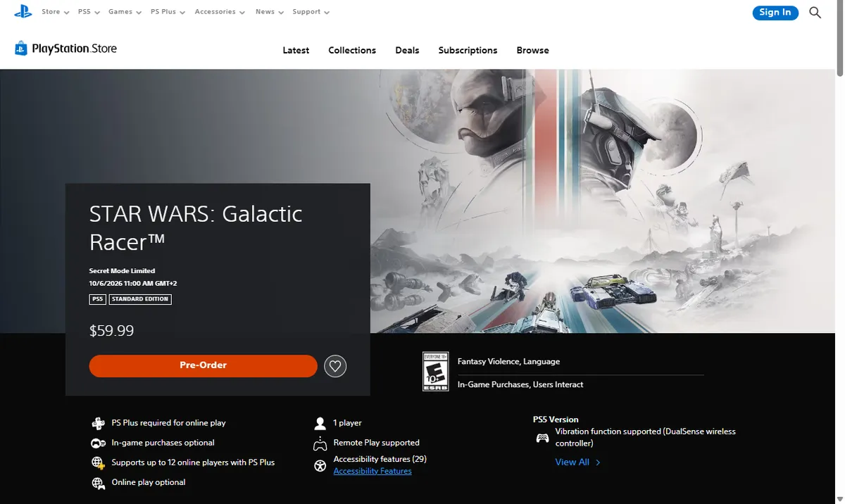Click the 12 online players globe icon
Image resolution: width=845 pixels, height=504 pixels.
click(x=99, y=462)
